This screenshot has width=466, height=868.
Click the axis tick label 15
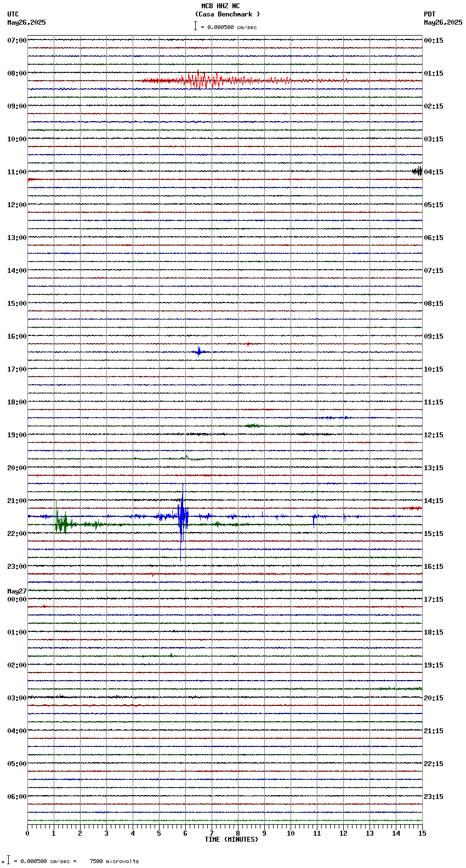pos(422,833)
